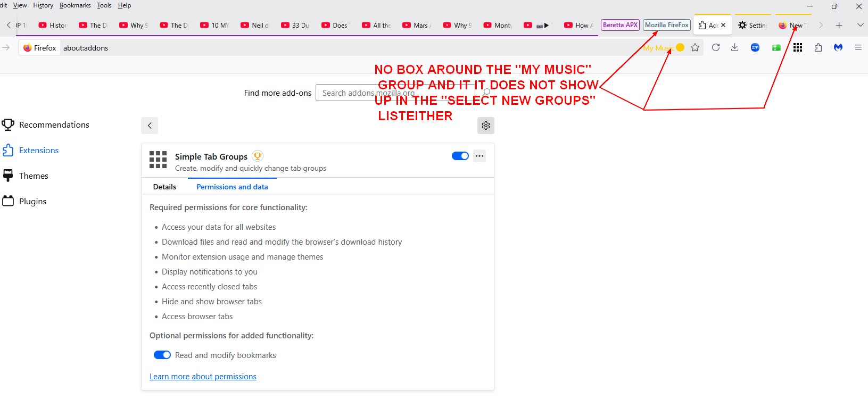Switch to the 'All the' YouTube tab
The height and width of the screenshot is (416, 868).
[x=376, y=25]
